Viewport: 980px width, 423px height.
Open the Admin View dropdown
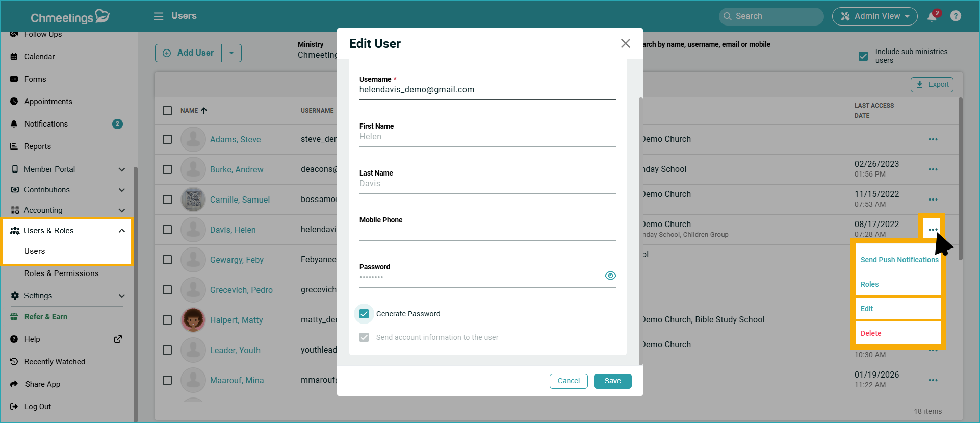(874, 16)
